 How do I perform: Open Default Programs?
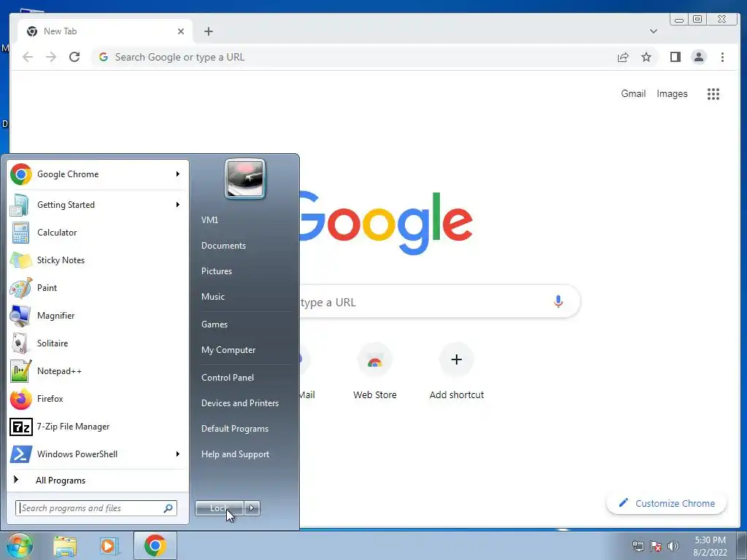click(235, 429)
